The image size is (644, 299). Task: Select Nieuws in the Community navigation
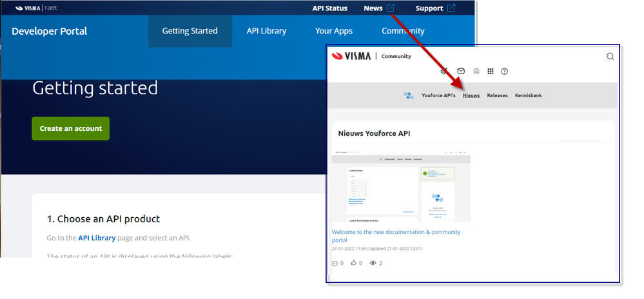(x=471, y=95)
